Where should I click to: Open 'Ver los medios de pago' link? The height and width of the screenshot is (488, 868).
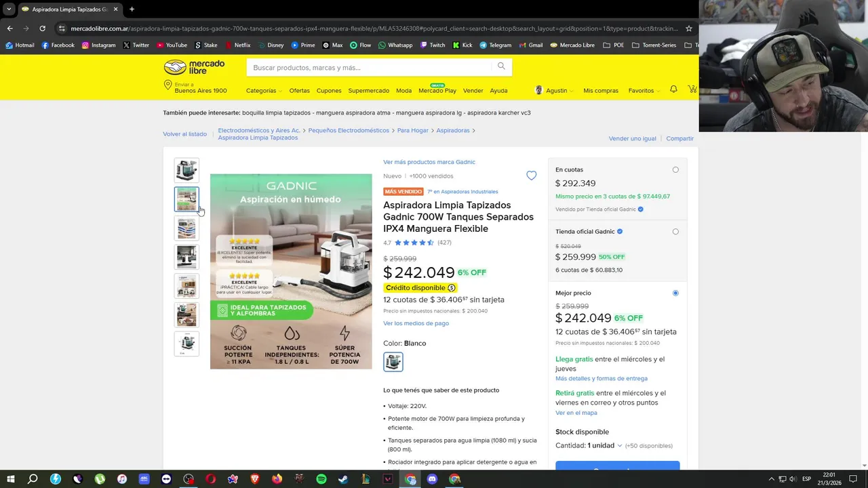pos(416,323)
